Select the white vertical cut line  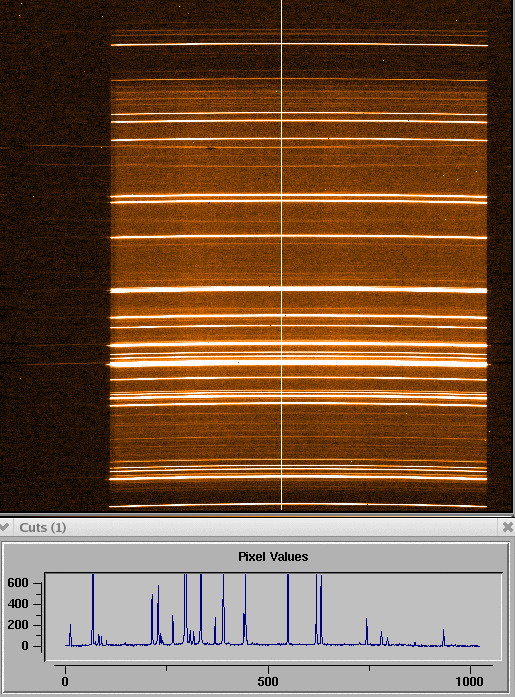point(281,254)
